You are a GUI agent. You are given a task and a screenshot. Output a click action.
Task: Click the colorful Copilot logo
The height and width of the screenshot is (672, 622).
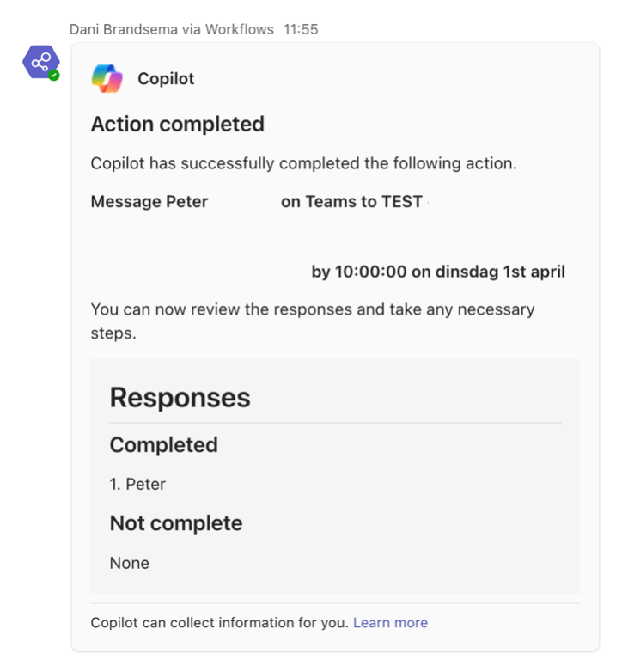(x=107, y=79)
